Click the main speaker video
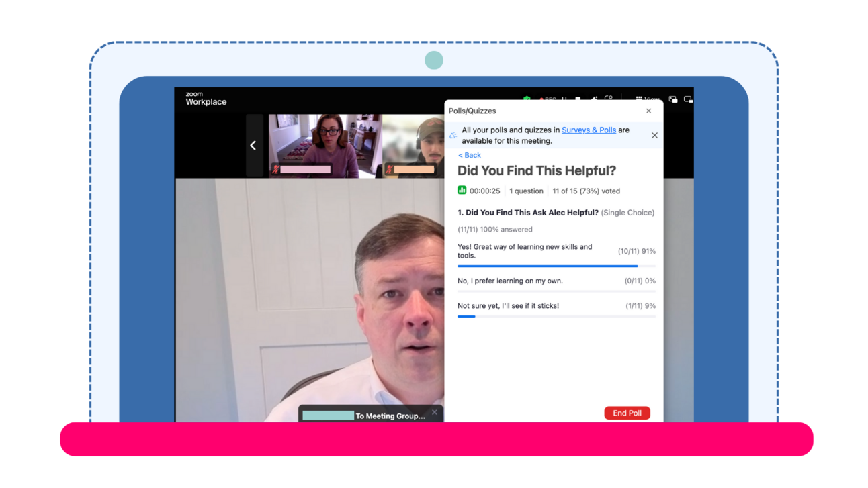 [x=310, y=299]
